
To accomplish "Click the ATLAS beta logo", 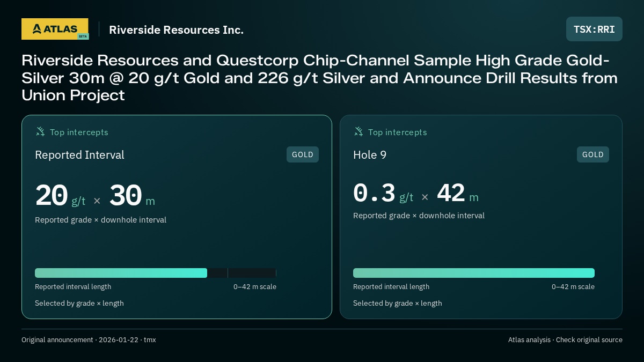I will click(55, 29).
